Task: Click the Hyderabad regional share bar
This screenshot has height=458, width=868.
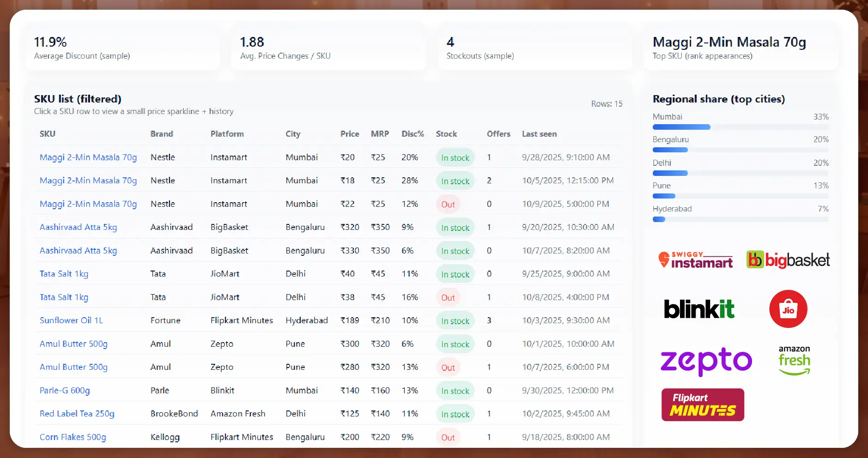Action: pyautogui.click(x=659, y=219)
